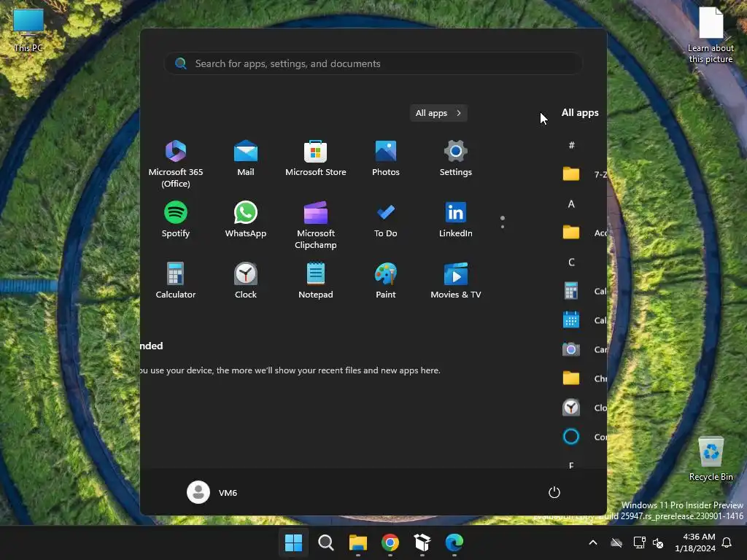Click the OneDrive cloud tray icon

tap(616, 542)
